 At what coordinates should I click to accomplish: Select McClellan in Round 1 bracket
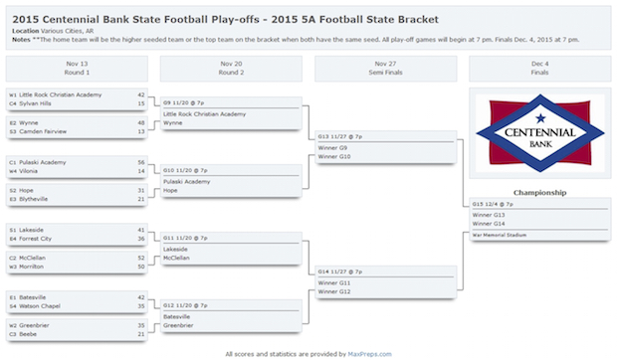pyautogui.click(x=32, y=258)
